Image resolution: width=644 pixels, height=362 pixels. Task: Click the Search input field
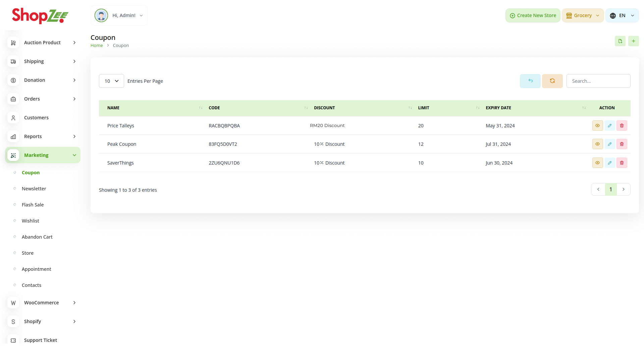point(598,81)
